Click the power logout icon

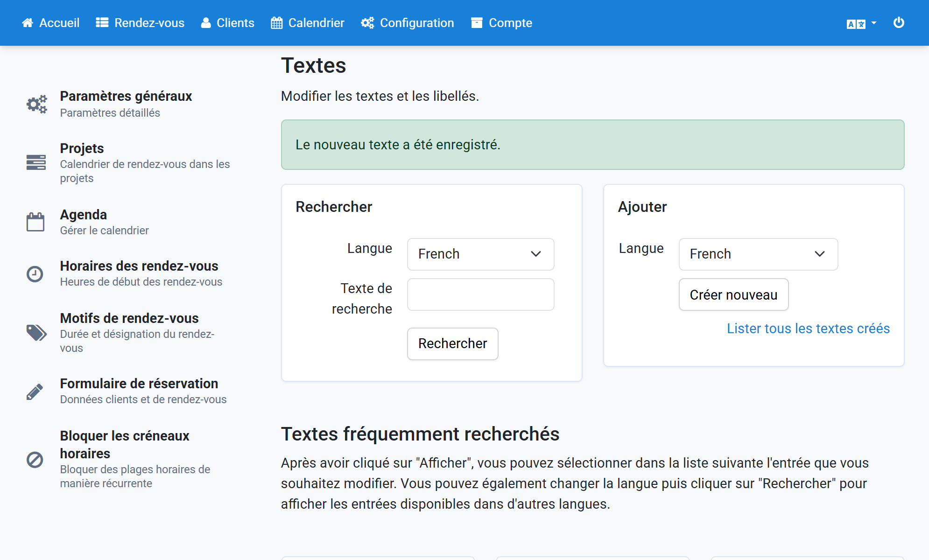(899, 23)
